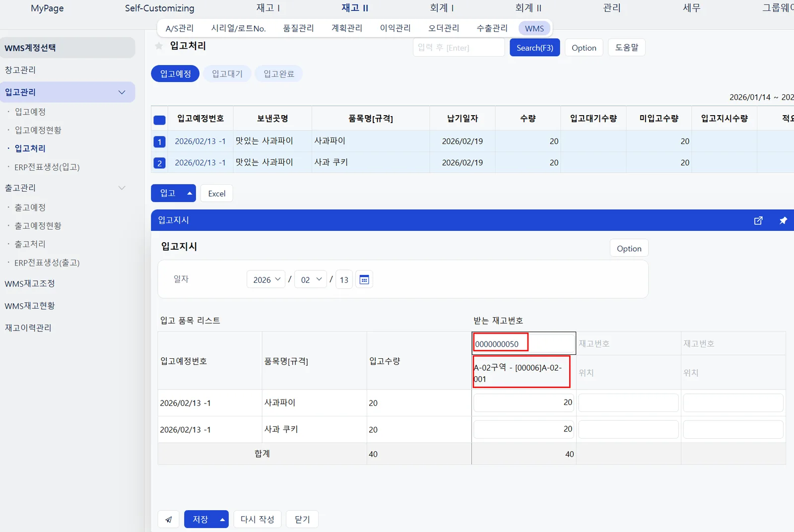794x532 pixels.
Task: Toggle row 2 selection checkbox
Action: click(159, 163)
